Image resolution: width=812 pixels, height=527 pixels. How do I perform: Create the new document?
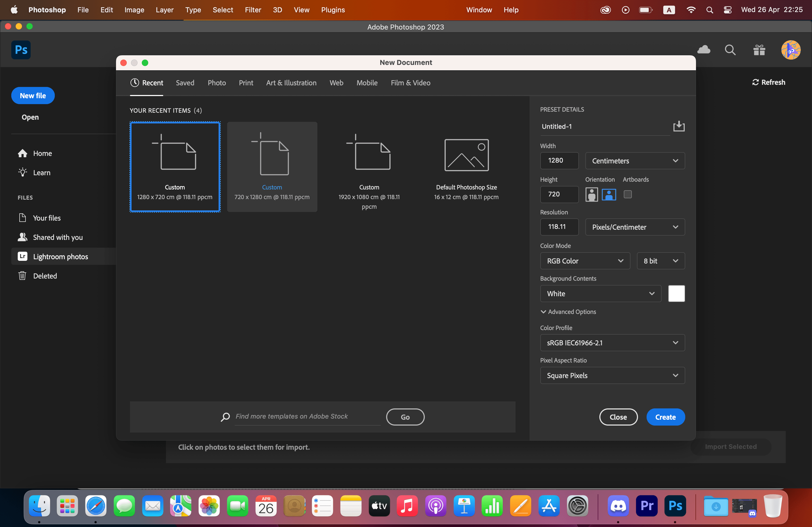[665, 417]
